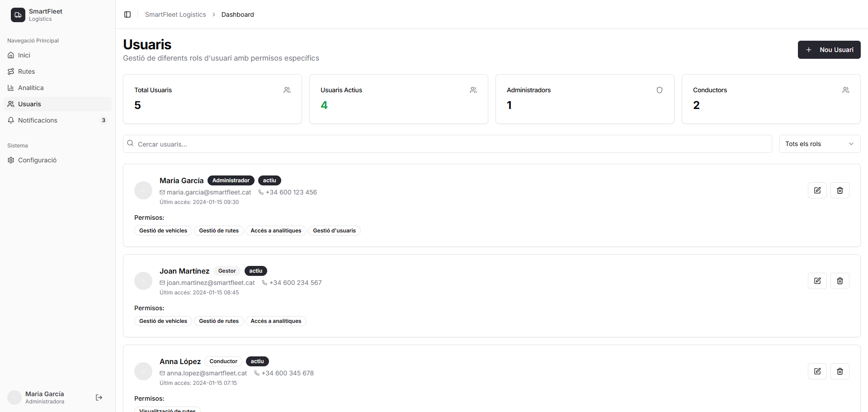
Task: Click the phone icon by +34 600 123 456
Action: tap(261, 192)
